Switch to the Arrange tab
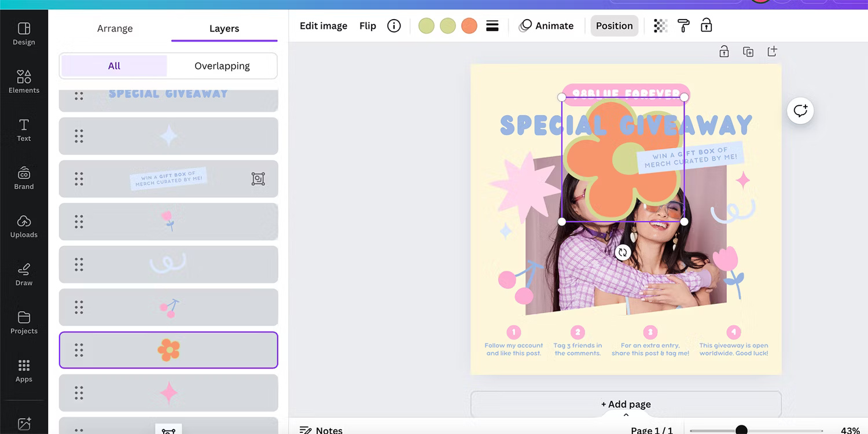868x434 pixels. point(115,28)
